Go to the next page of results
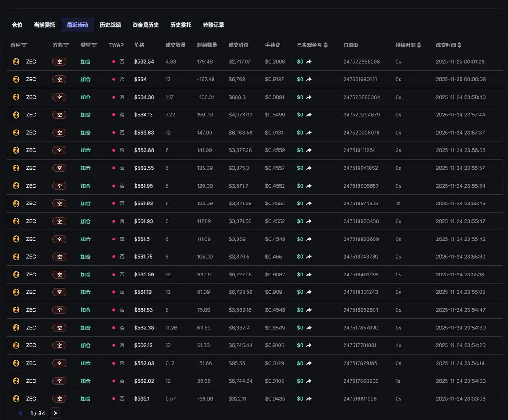 55,413
